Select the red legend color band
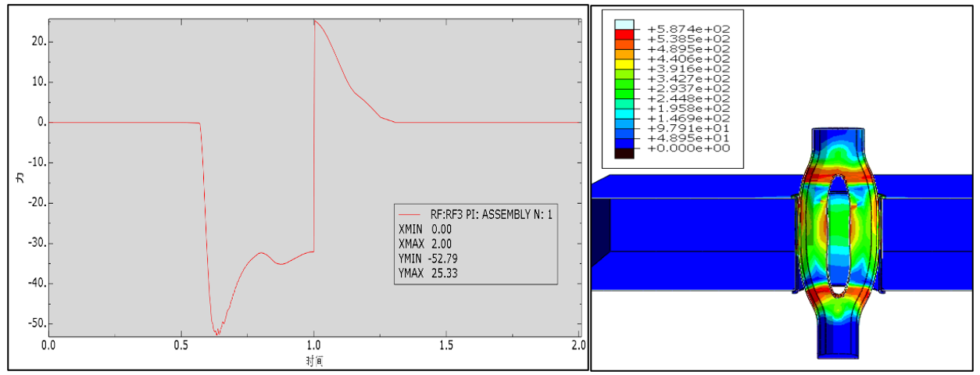The width and height of the screenshot is (980, 375). (624, 34)
